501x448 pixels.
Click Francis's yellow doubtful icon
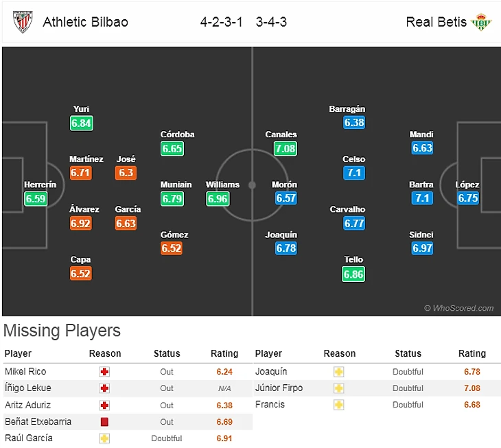pyautogui.click(x=338, y=405)
